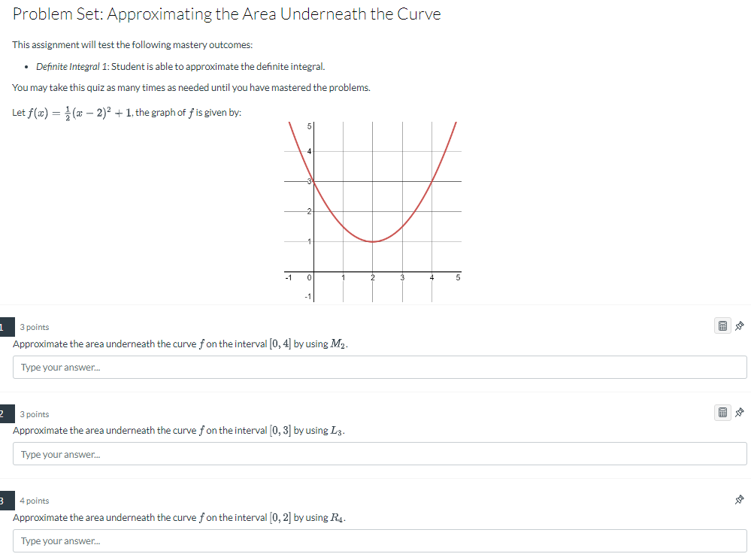Select the pin icon on the first question
This screenshot has width=751, height=560.
738,325
